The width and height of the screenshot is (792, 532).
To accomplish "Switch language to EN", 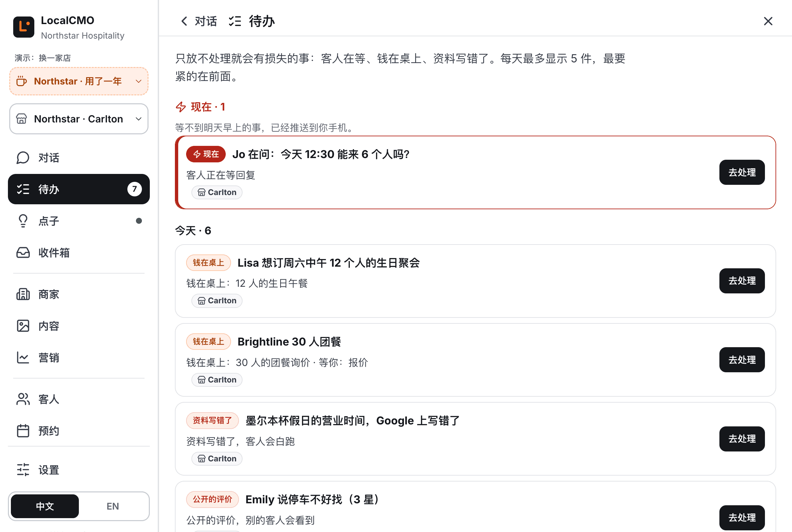I will [113, 506].
